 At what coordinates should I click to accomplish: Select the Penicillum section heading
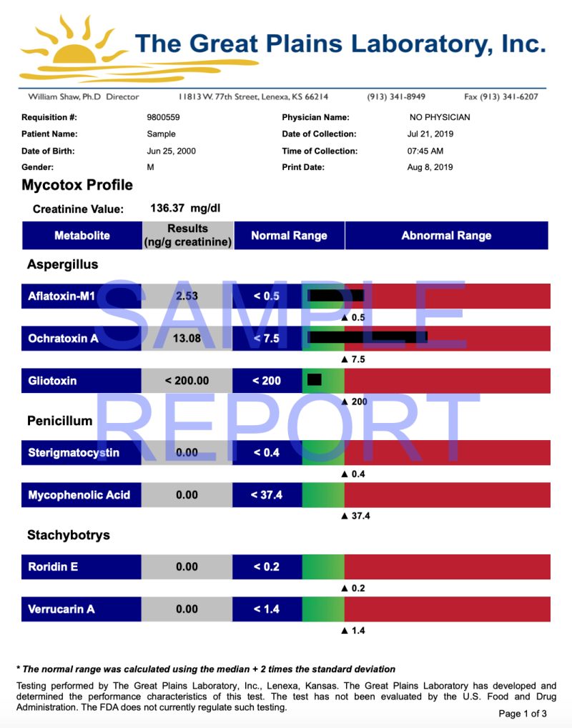click(x=60, y=421)
